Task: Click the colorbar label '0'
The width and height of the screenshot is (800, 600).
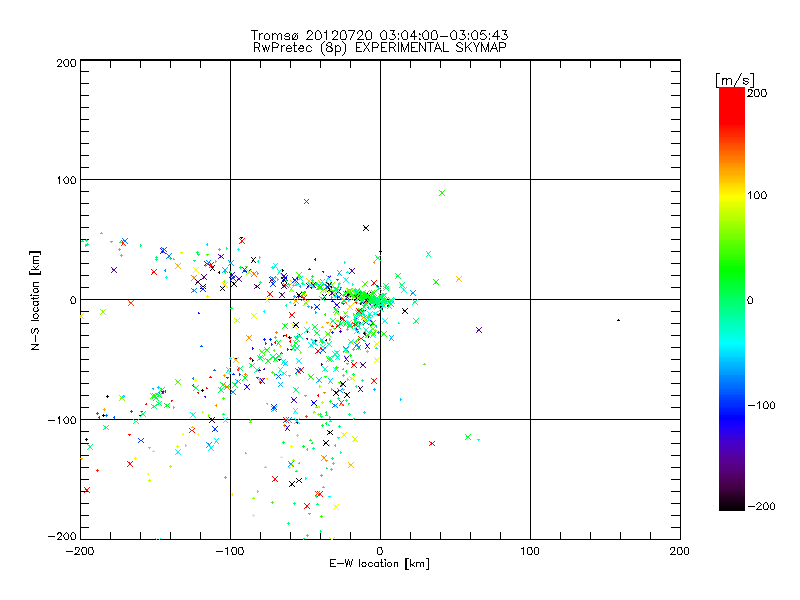Action: point(750,301)
